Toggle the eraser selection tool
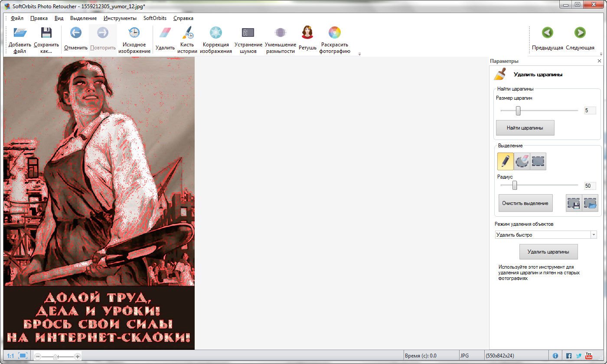Image resolution: width=607 pixels, height=364 pixels. pos(522,161)
